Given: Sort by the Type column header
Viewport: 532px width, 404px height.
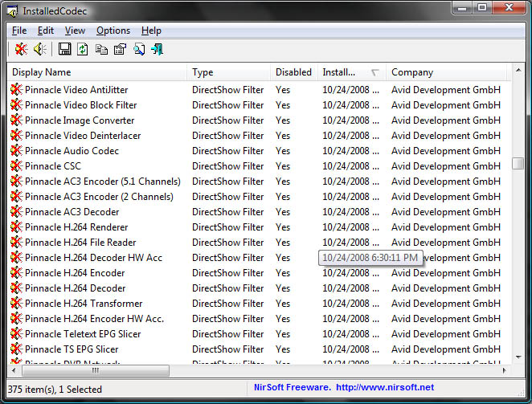Looking at the screenshot, I should (x=229, y=72).
